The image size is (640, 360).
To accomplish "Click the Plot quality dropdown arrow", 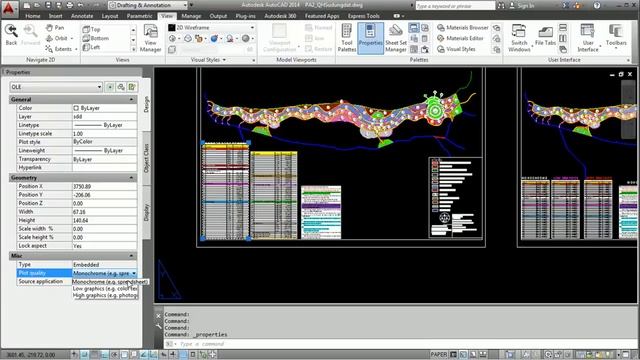I will pos(133,273).
